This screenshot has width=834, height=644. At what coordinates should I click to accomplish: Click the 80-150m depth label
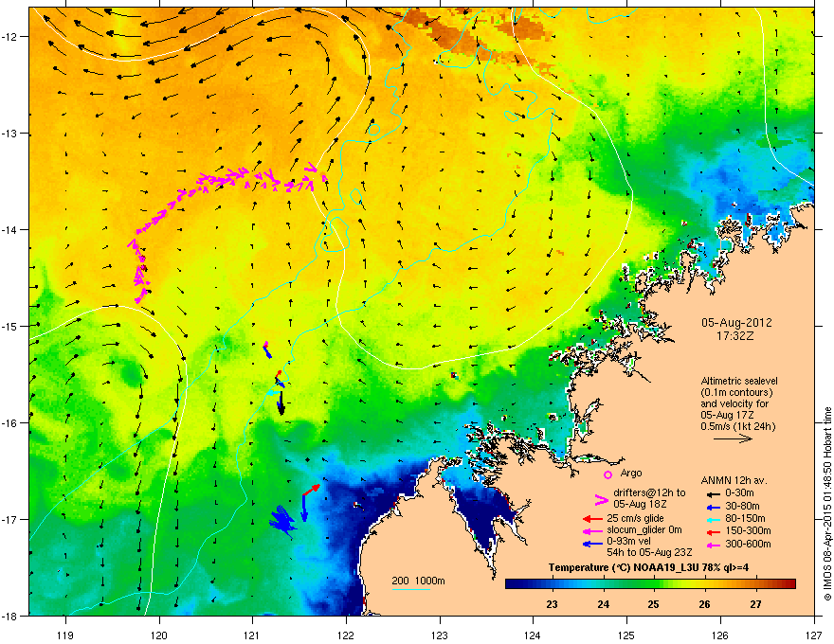[745, 519]
